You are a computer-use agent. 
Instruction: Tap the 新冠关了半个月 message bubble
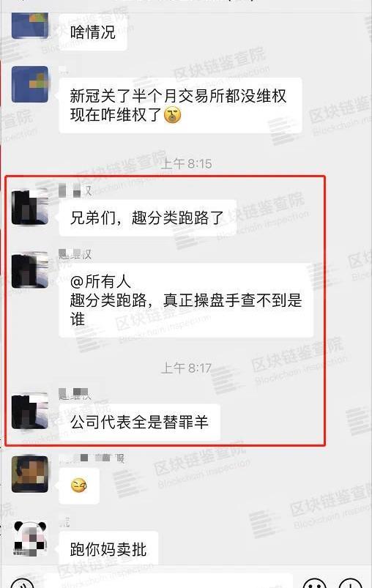click(180, 105)
